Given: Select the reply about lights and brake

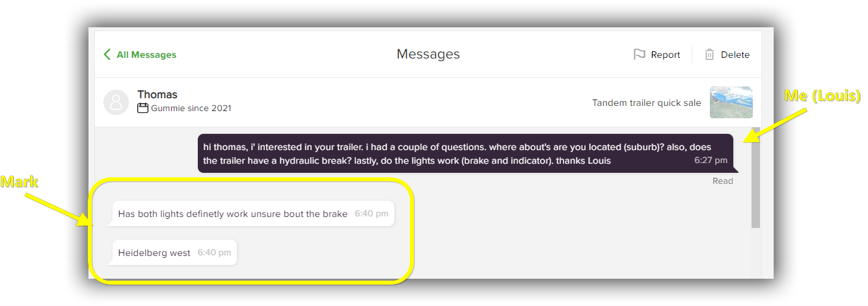Looking at the screenshot, I should tap(253, 214).
